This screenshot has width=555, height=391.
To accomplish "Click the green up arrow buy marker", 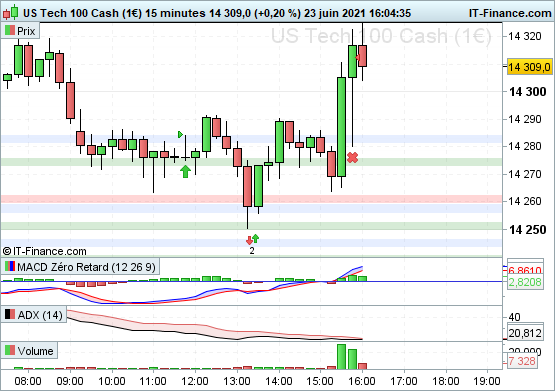I will [185, 171].
